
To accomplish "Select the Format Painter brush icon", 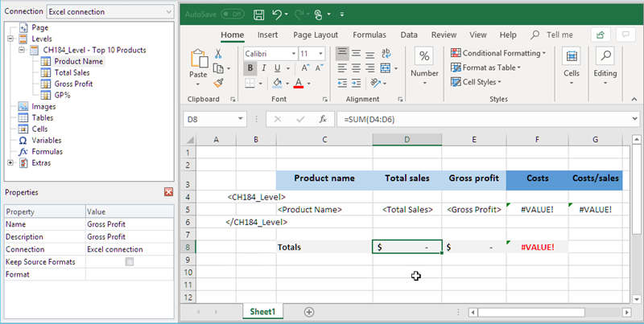I will click(x=218, y=82).
